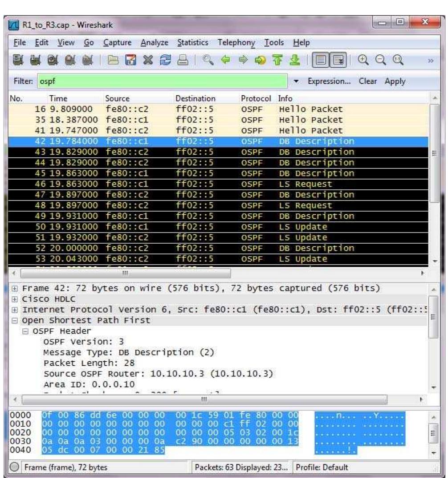Click packet list horizontal scrollbar thumb
The width and height of the screenshot is (448, 478).
[x=125, y=273]
